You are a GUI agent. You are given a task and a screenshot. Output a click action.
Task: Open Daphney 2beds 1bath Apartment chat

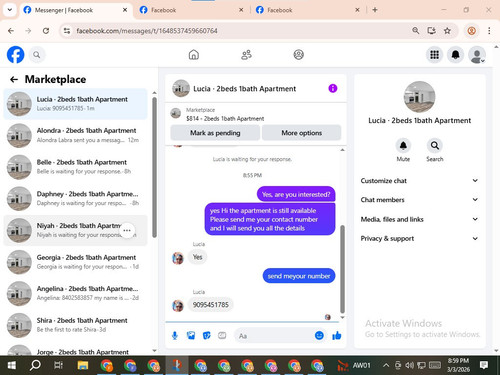[75, 199]
